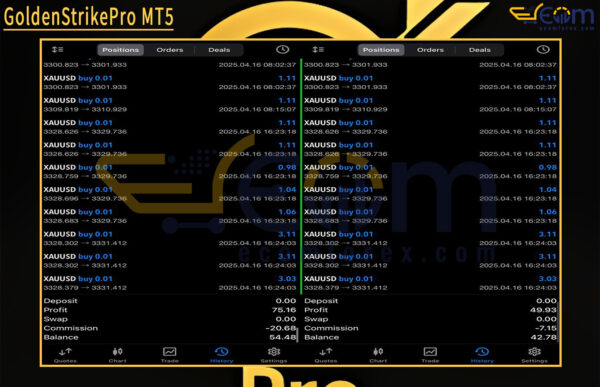Click the Deposit label in the left panel
Image resolution: width=600 pixels, height=387 pixels.
point(60,301)
